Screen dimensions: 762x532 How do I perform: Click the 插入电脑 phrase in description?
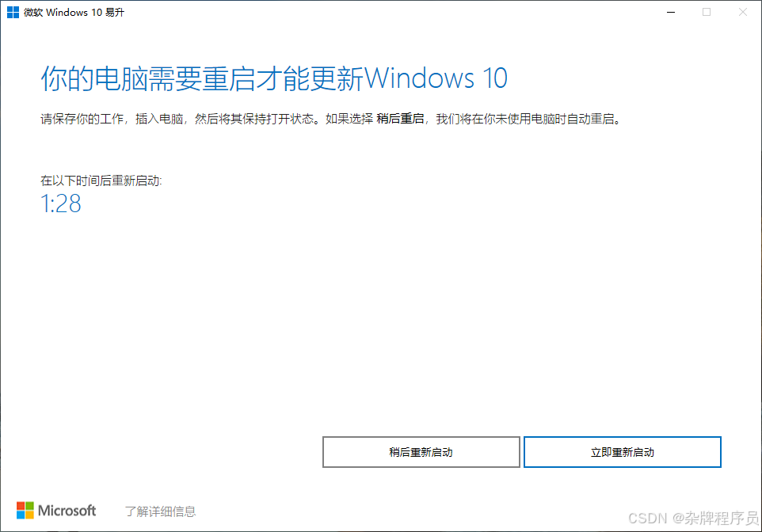(159, 119)
